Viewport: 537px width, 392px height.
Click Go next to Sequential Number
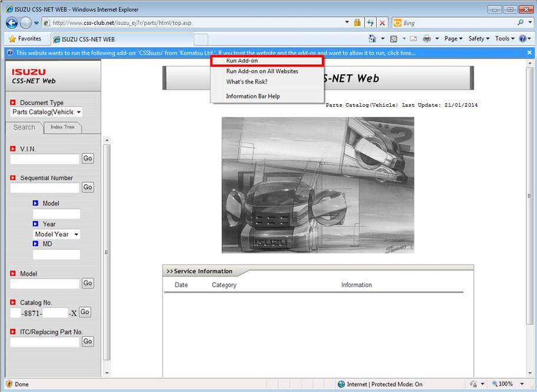pos(88,187)
